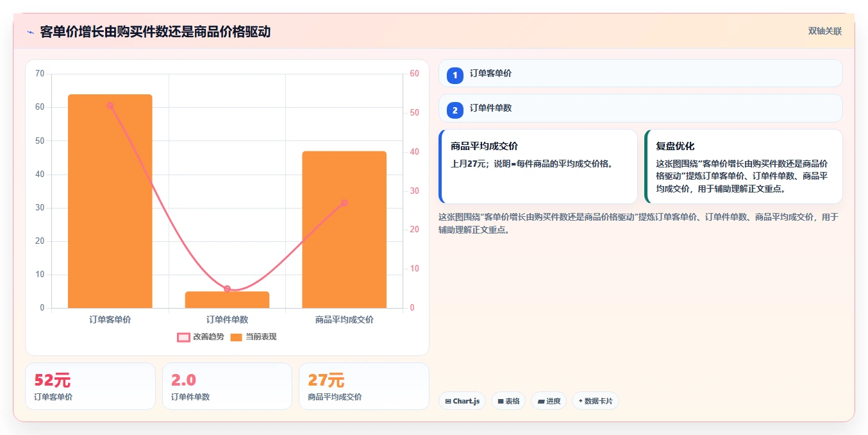Click the 表格 tag chip

pos(508,401)
